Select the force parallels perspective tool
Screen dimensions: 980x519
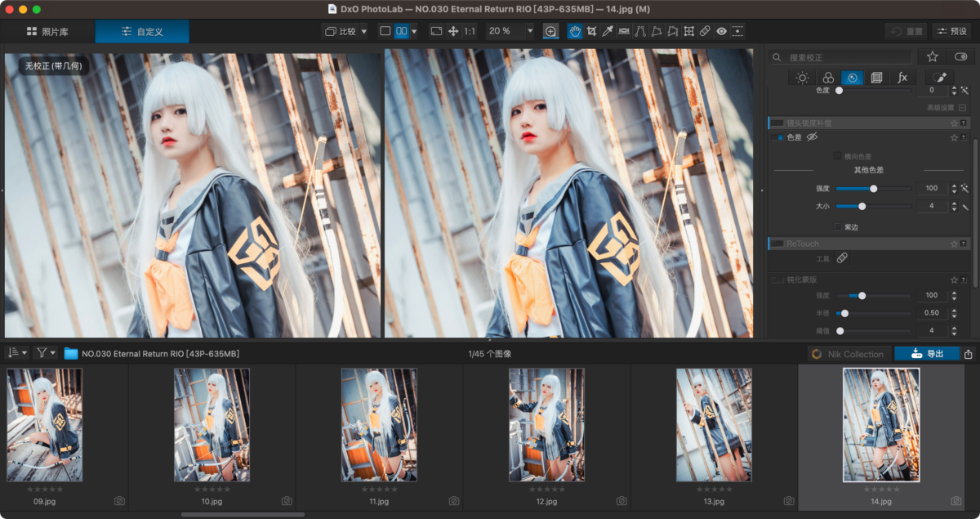click(x=640, y=31)
